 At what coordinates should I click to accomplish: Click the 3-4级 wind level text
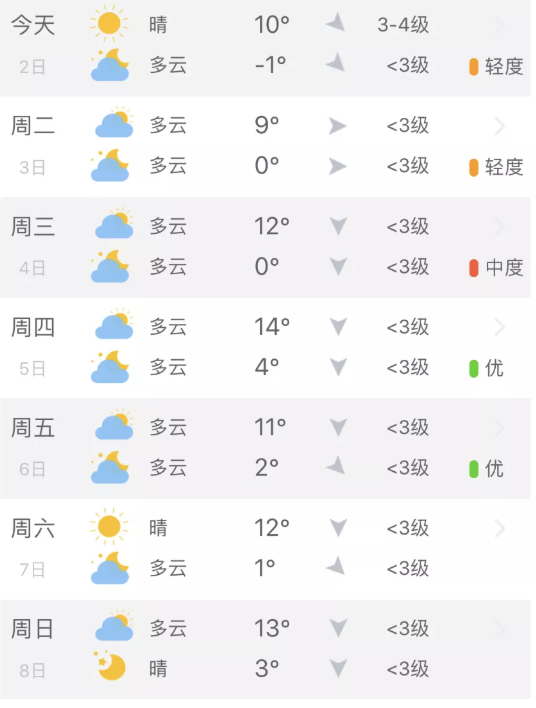(x=403, y=25)
